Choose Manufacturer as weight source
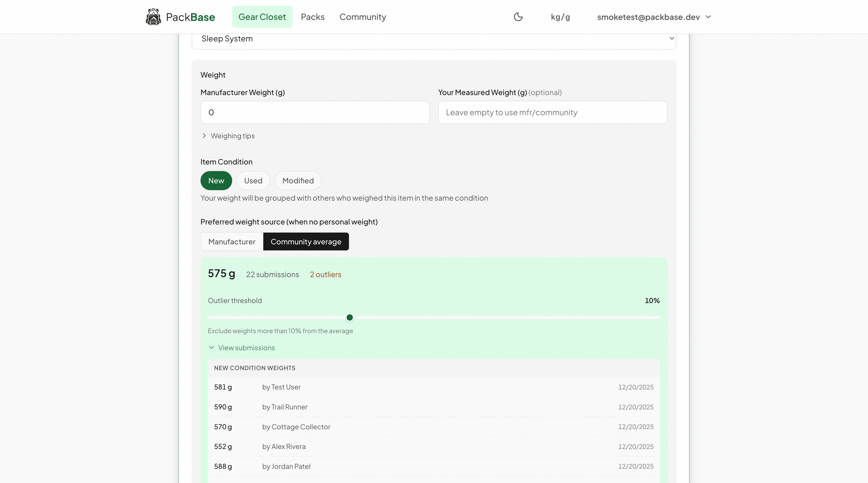This screenshot has width=868, height=483. pyautogui.click(x=232, y=242)
